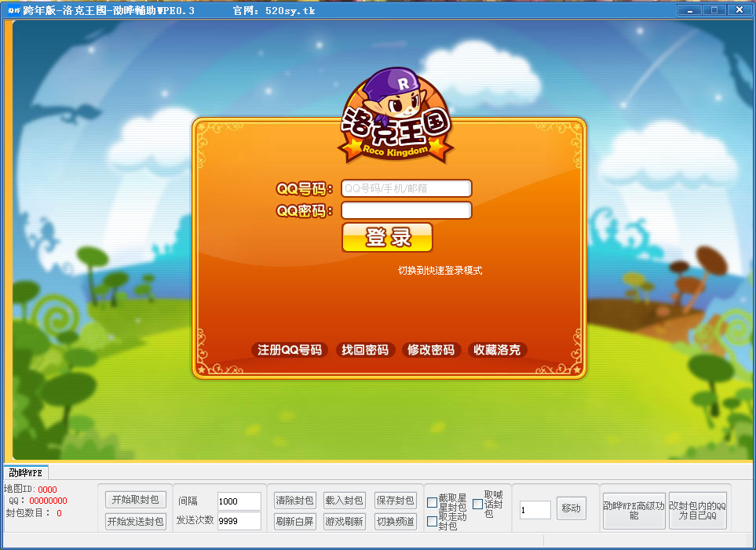Open 劭晔WPE高级功能 advanced features
This screenshot has height=550, width=756.
(634, 511)
